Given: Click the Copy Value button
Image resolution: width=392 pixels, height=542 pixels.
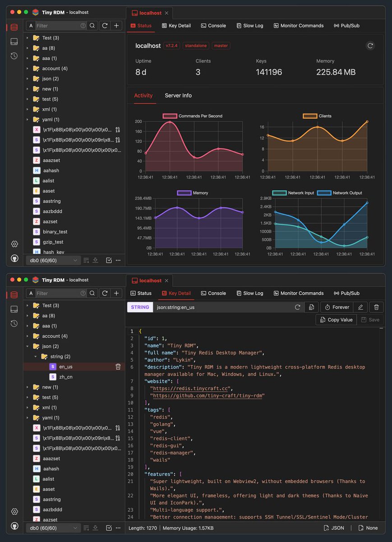Looking at the screenshot, I should (x=336, y=320).
